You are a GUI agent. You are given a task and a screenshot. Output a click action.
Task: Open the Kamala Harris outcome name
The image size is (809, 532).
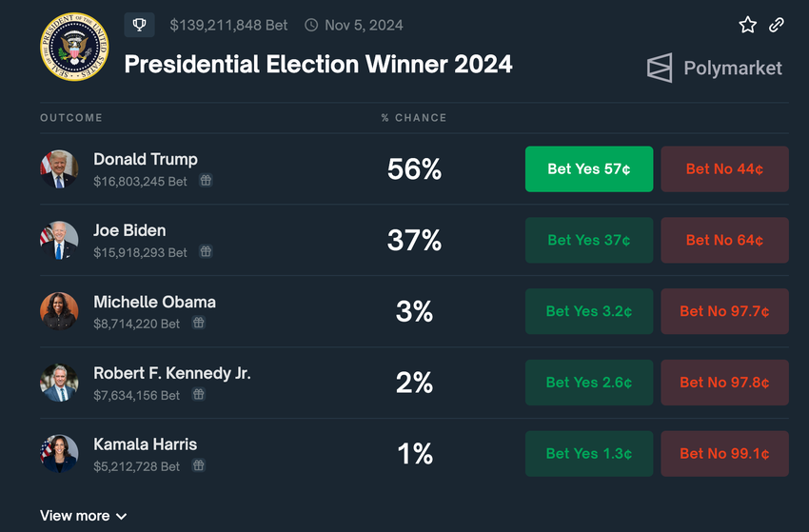[x=146, y=444]
